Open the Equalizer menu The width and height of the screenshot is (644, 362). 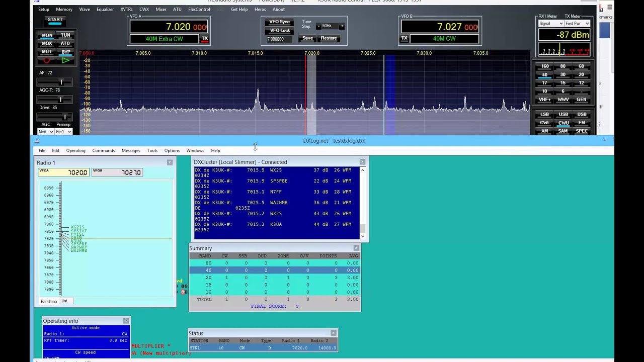coord(105,10)
